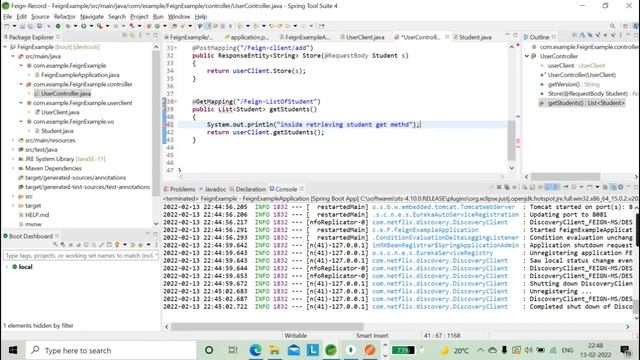
Task: Collapse com.example.FeignExample.vo package
Action: point(21,122)
